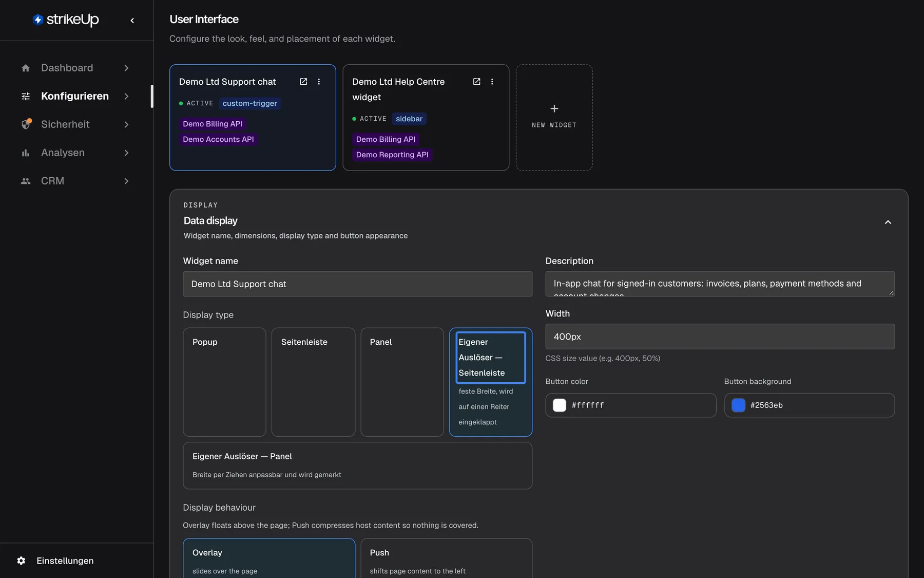Collapse the sidebar with the arrow
The image size is (924, 578).
pyautogui.click(x=132, y=21)
